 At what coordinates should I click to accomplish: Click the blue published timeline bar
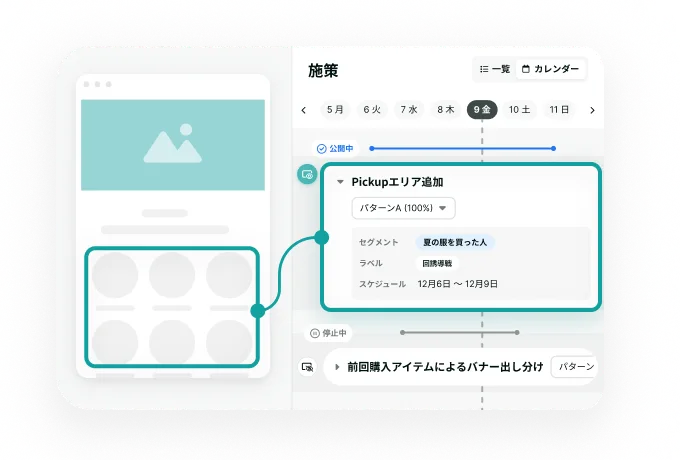click(462, 149)
